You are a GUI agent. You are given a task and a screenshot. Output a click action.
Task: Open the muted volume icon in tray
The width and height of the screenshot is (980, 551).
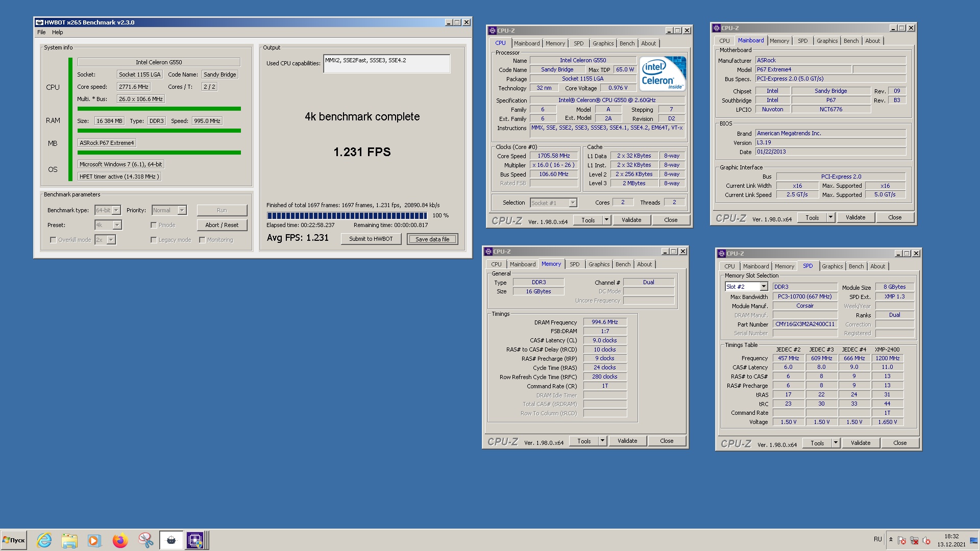(x=926, y=540)
